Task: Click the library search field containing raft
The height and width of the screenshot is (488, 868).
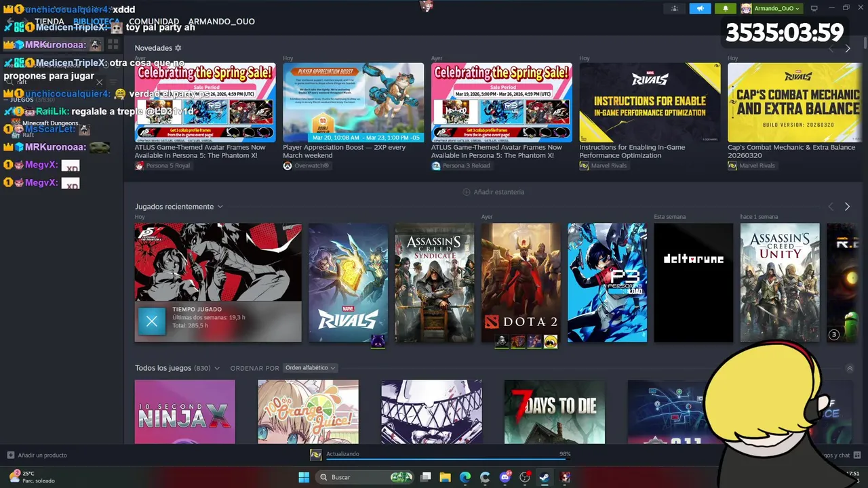Action: pos(54,82)
